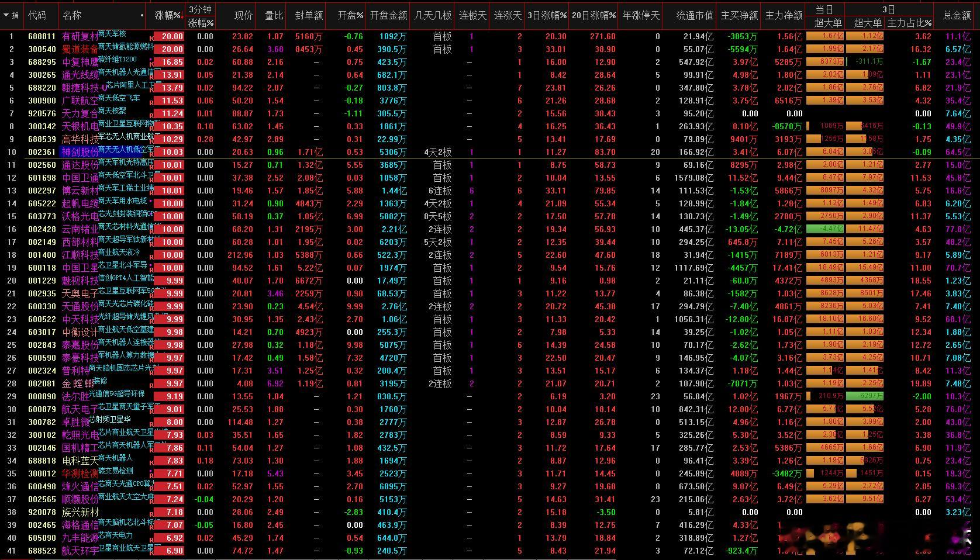Select stock 卓胜微 in the list

(76, 422)
